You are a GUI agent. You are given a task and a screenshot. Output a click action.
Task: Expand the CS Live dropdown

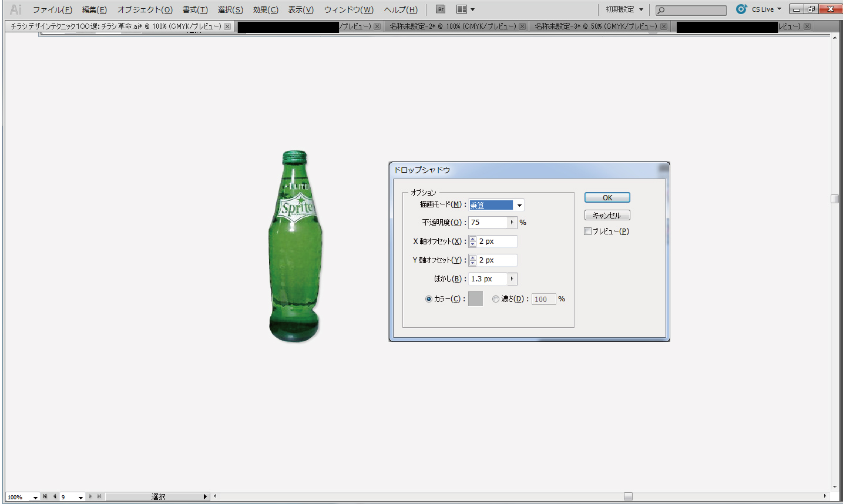coord(780,9)
